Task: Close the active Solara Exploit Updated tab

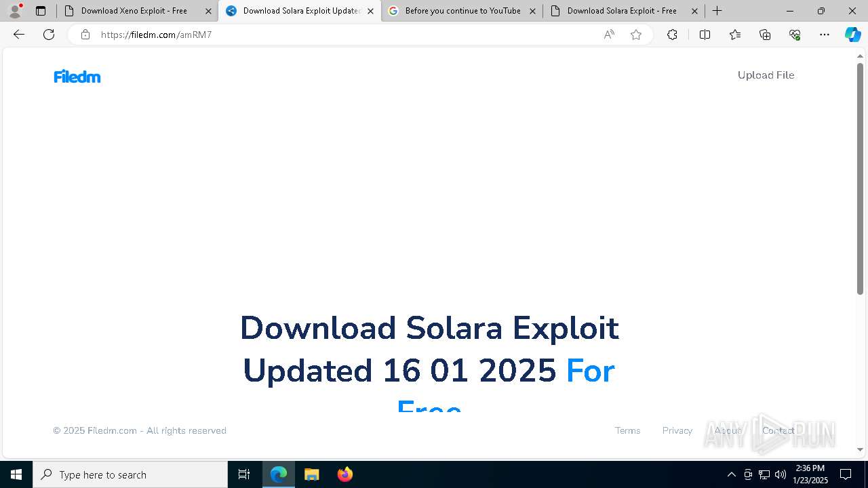Action: click(x=370, y=11)
